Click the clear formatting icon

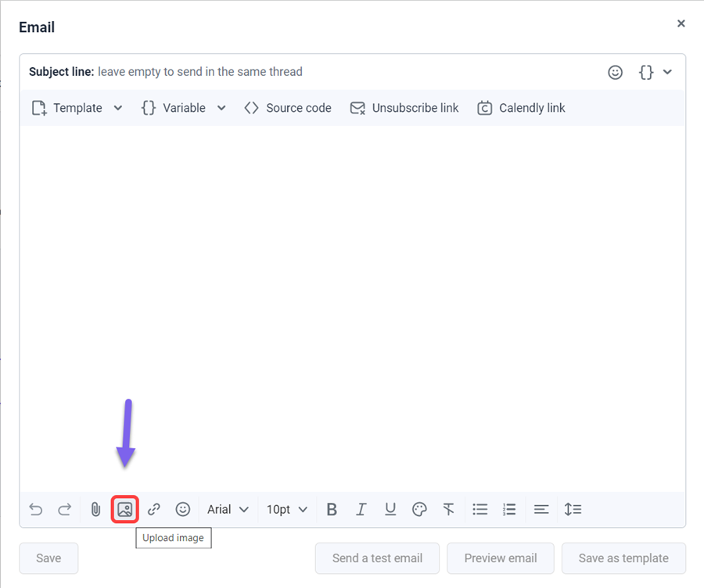[x=448, y=509]
